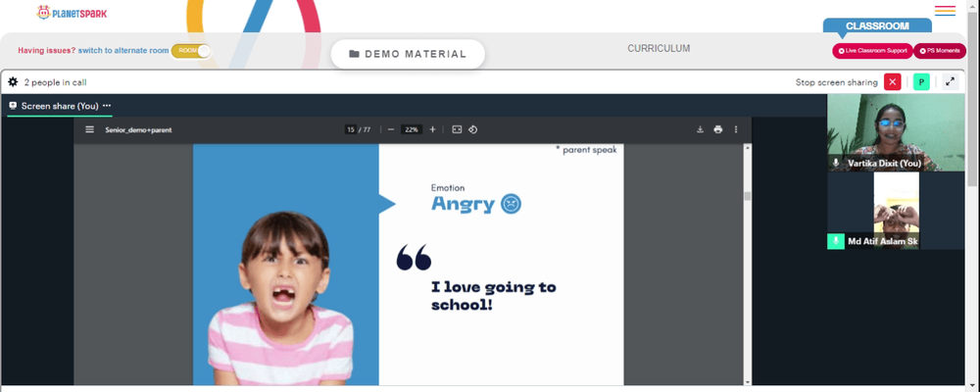Rotate the PDF counterclockwise
Image resolution: width=980 pixels, height=392 pixels.
(473, 129)
